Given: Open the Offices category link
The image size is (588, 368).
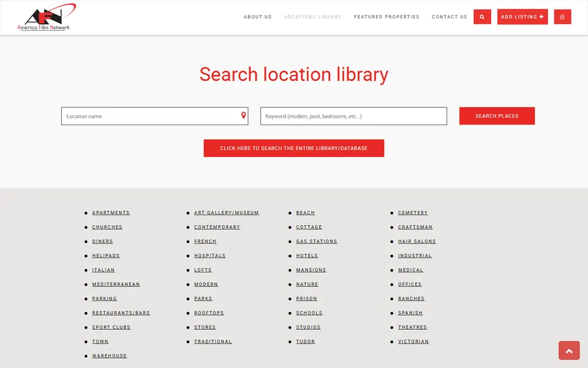Looking at the screenshot, I should [x=410, y=284].
